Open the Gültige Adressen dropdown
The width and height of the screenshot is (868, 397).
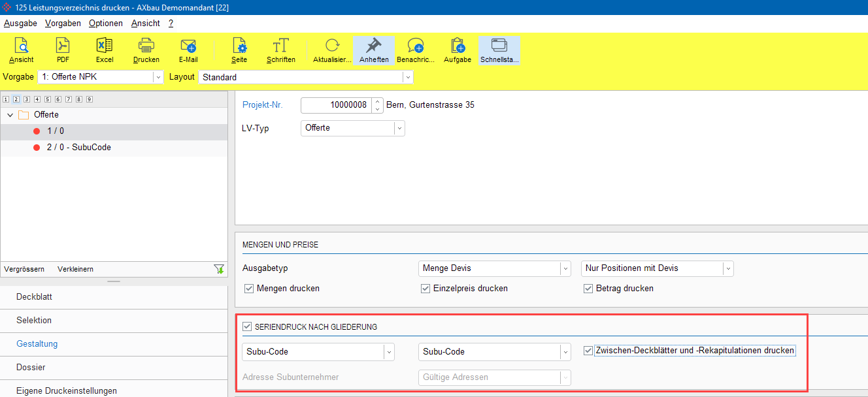click(565, 377)
